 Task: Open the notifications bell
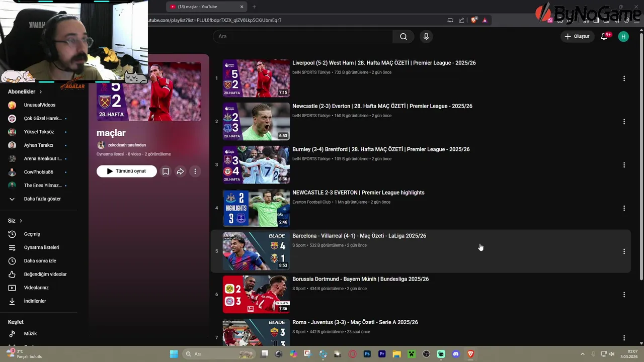tap(605, 36)
